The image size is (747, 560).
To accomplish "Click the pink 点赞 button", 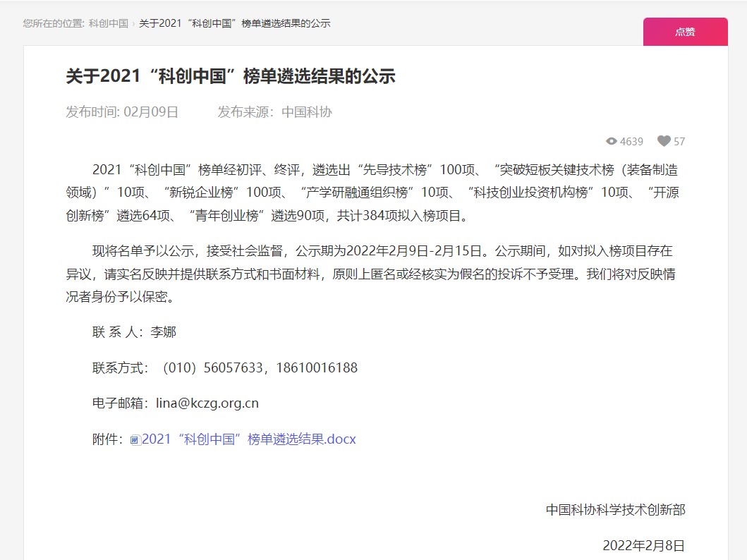I will tap(685, 32).
